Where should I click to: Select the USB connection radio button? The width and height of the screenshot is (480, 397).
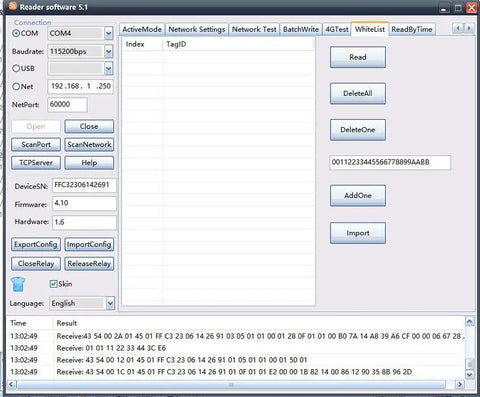pyautogui.click(x=16, y=68)
